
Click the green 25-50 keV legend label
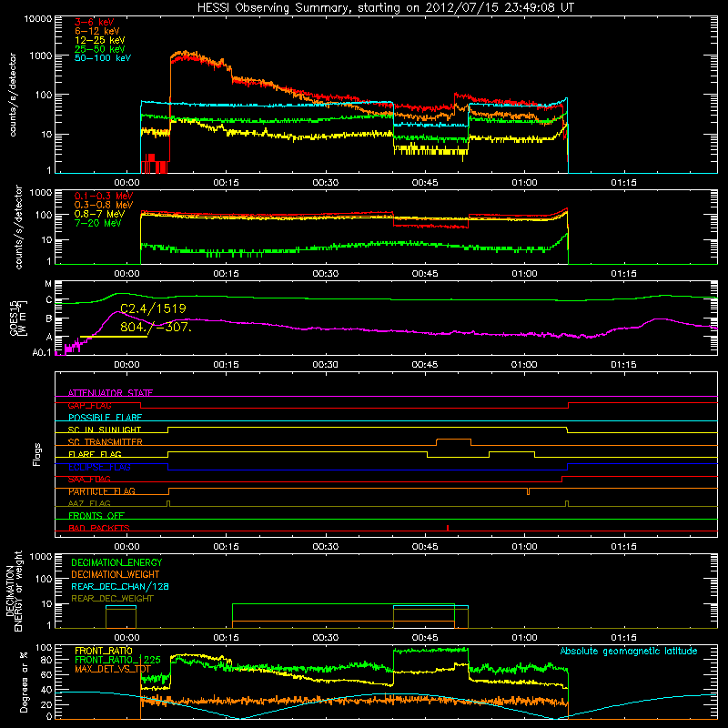(x=100, y=49)
